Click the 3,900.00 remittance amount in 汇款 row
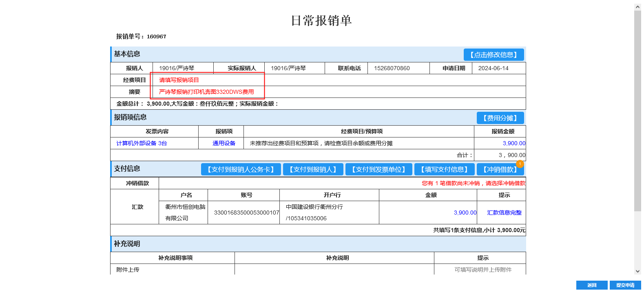 coord(465,213)
